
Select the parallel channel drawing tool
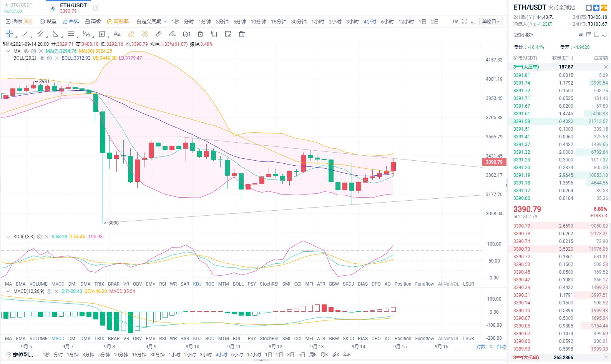[x=40, y=34]
